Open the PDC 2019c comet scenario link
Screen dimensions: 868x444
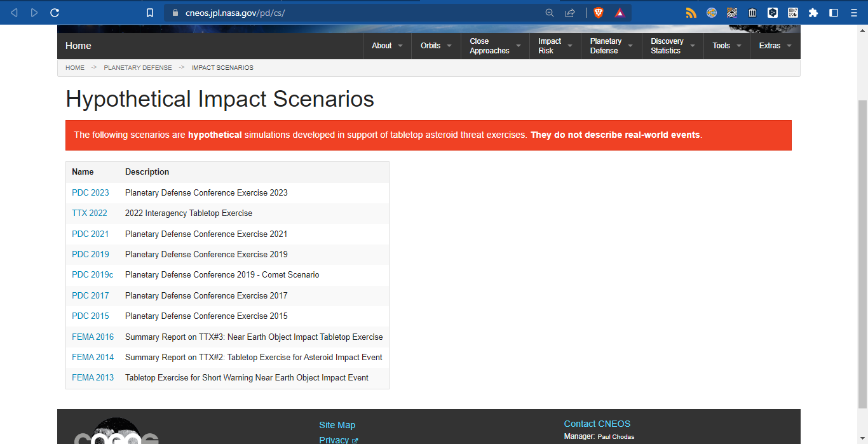[x=92, y=274]
